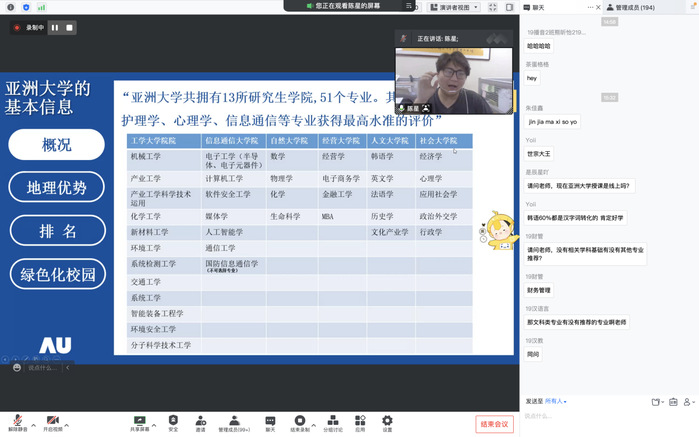This screenshot has height=437, width=699.
Task: Expand the arrow next to 共享屏幕
Action: pyautogui.click(x=153, y=419)
